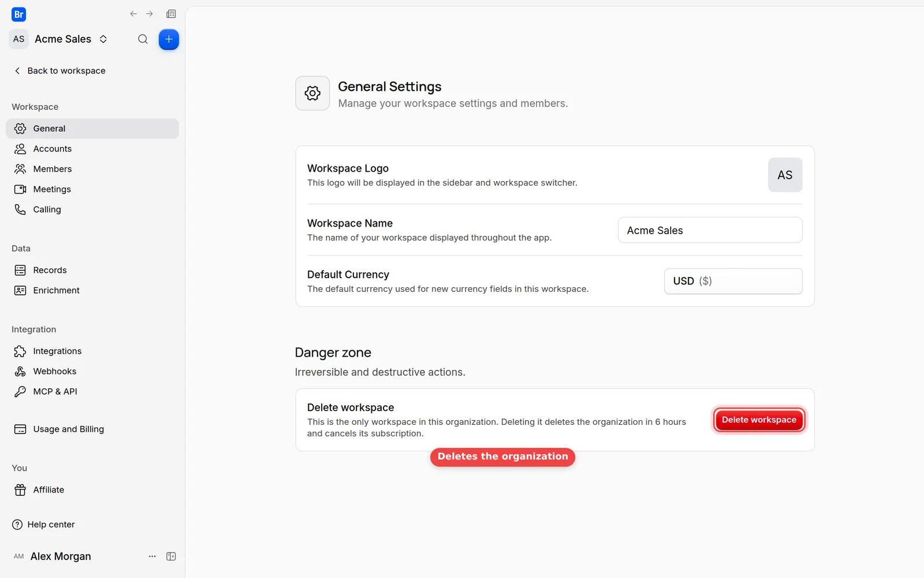Click the red Delete workspace button
Screen dimensions: 924x578
pos(759,420)
